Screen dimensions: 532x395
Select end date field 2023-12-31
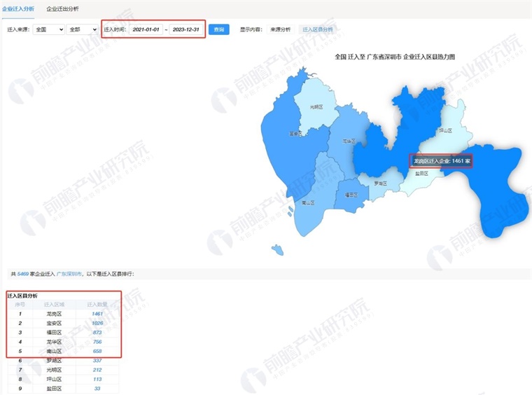click(x=186, y=29)
